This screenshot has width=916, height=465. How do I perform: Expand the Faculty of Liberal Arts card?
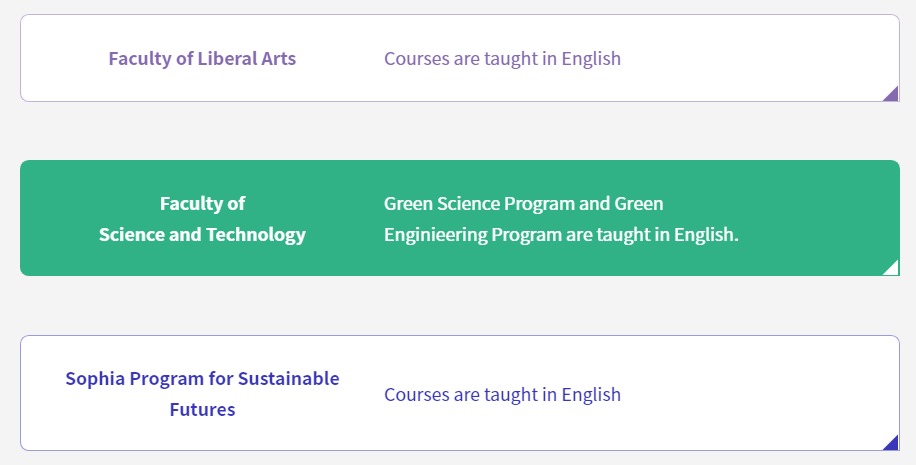pos(460,58)
